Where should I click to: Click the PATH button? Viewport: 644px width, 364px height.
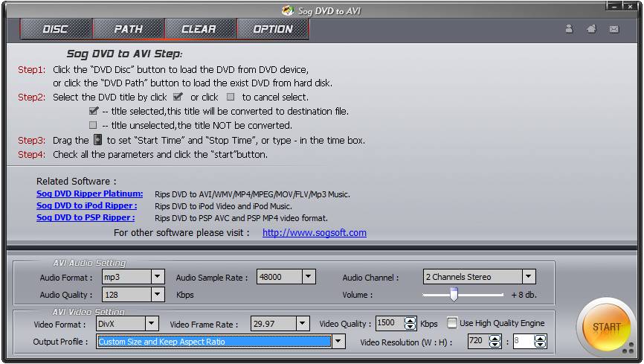(x=129, y=29)
